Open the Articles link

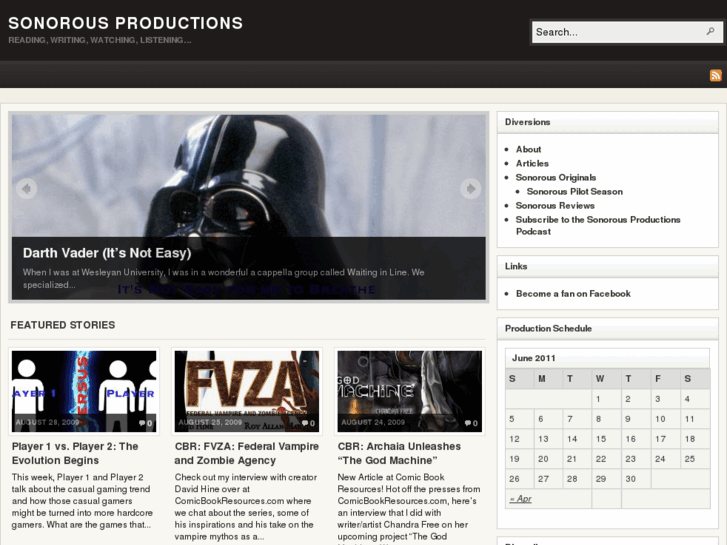pos(532,163)
